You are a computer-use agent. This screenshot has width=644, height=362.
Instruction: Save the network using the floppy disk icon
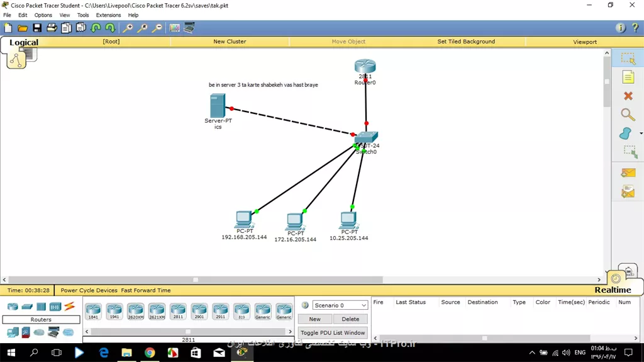(x=37, y=28)
